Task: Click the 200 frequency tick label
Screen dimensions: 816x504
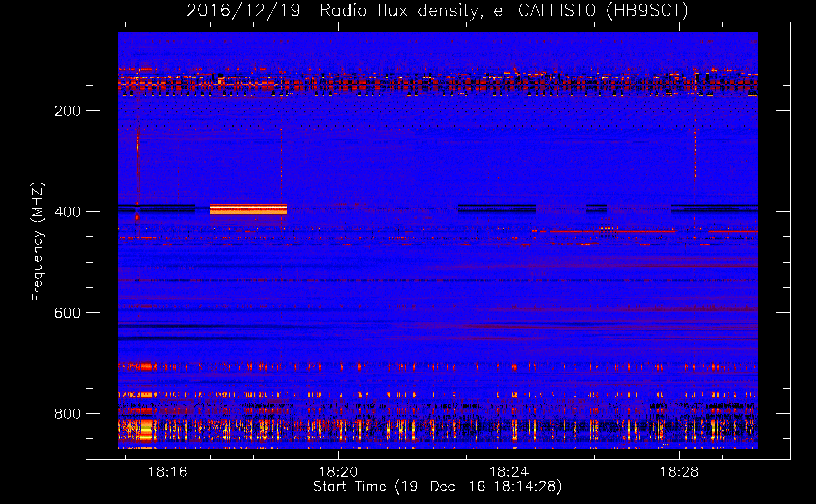Action: point(68,110)
